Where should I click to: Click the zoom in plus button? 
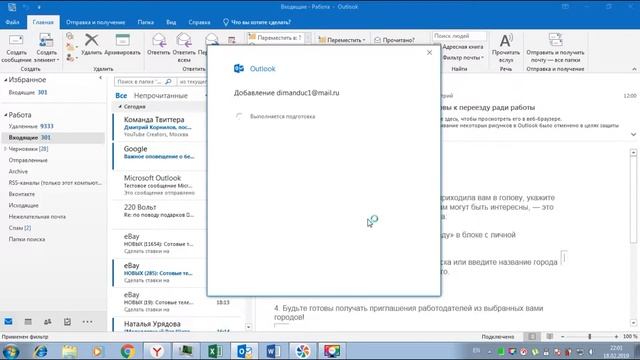pos(616,337)
